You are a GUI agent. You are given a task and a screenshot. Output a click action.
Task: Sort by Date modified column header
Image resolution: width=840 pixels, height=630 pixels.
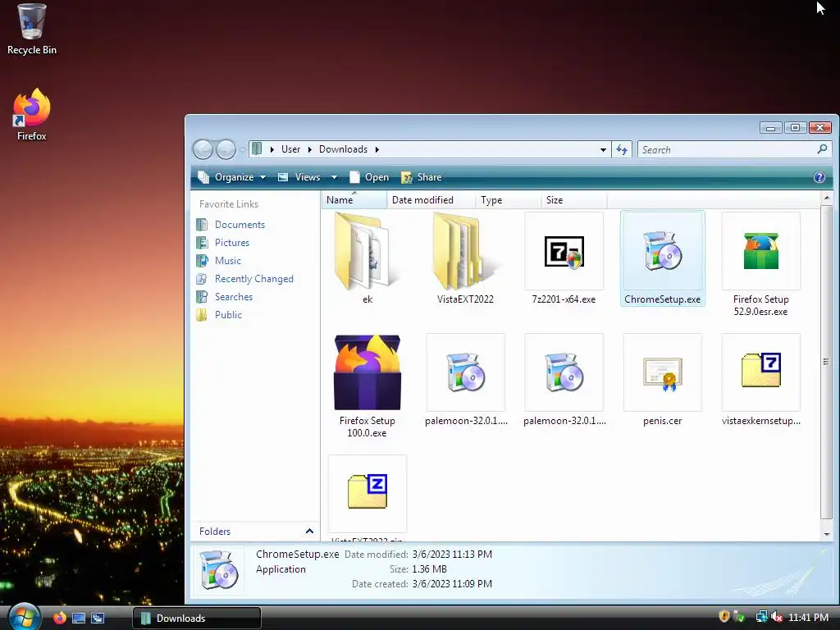[431, 200]
